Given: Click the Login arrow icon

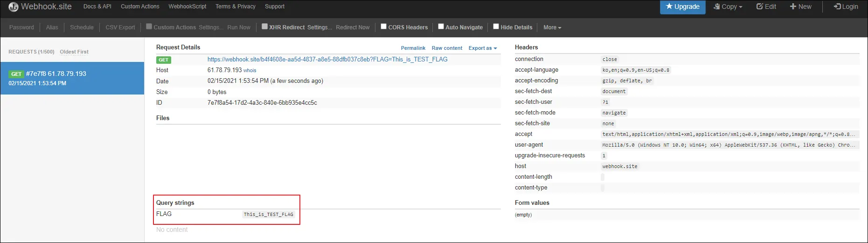Looking at the screenshot, I should [837, 7].
